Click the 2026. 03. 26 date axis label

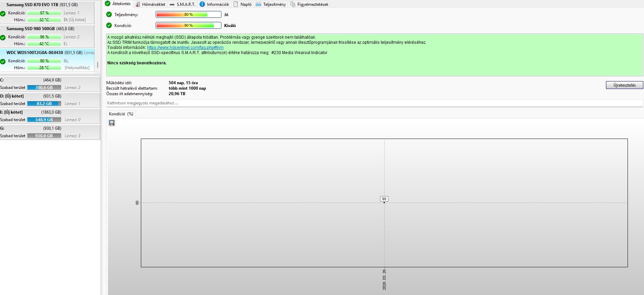click(384, 280)
